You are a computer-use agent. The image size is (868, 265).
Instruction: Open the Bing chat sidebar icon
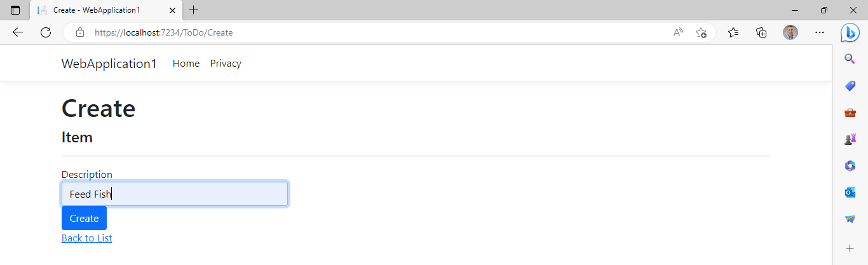[x=850, y=32]
